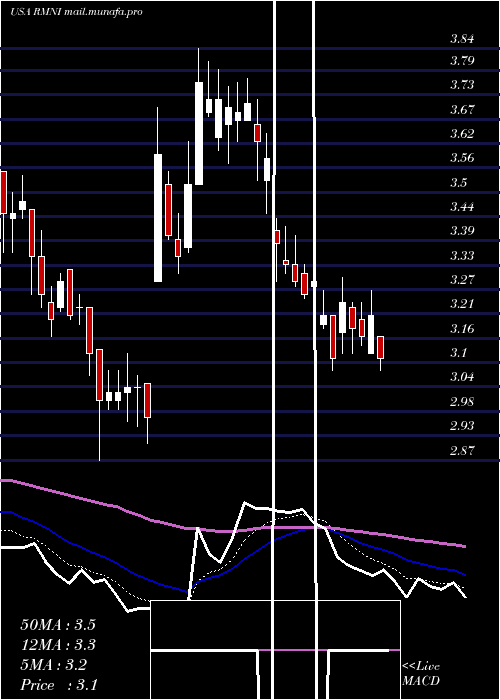
Task: Click the 3.84 price axis label
Action: pyautogui.click(x=462, y=38)
